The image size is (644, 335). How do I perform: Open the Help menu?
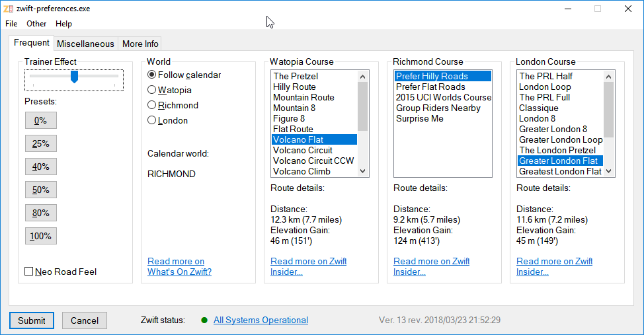pyautogui.click(x=63, y=24)
